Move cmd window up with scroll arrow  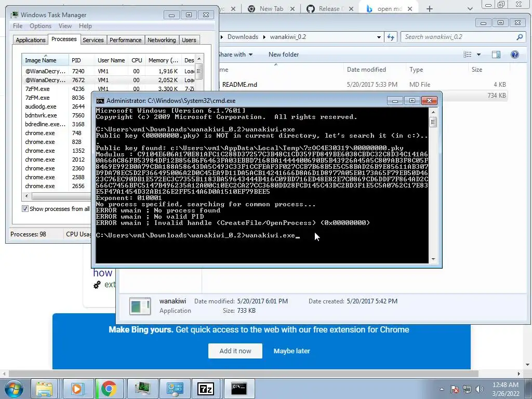[433, 112]
